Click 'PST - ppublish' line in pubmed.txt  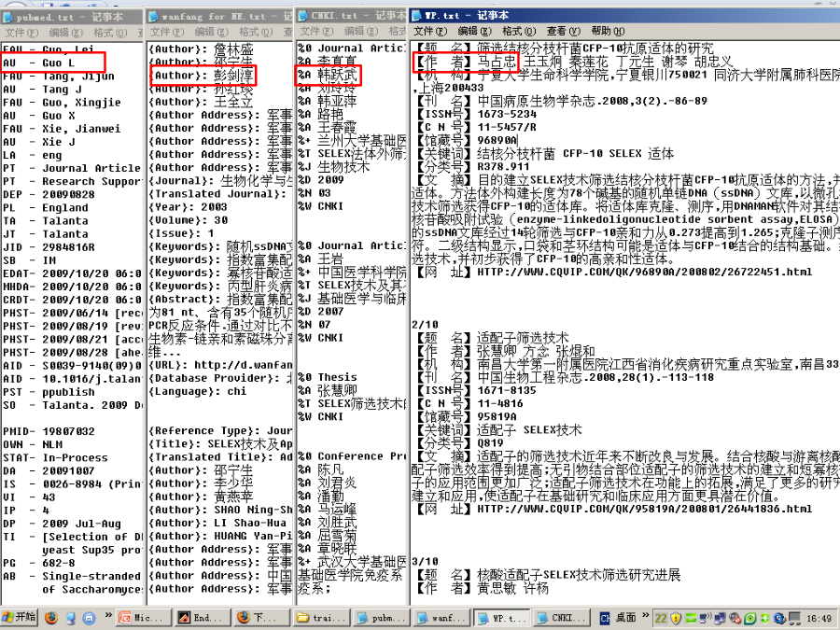pyautogui.click(x=49, y=392)
